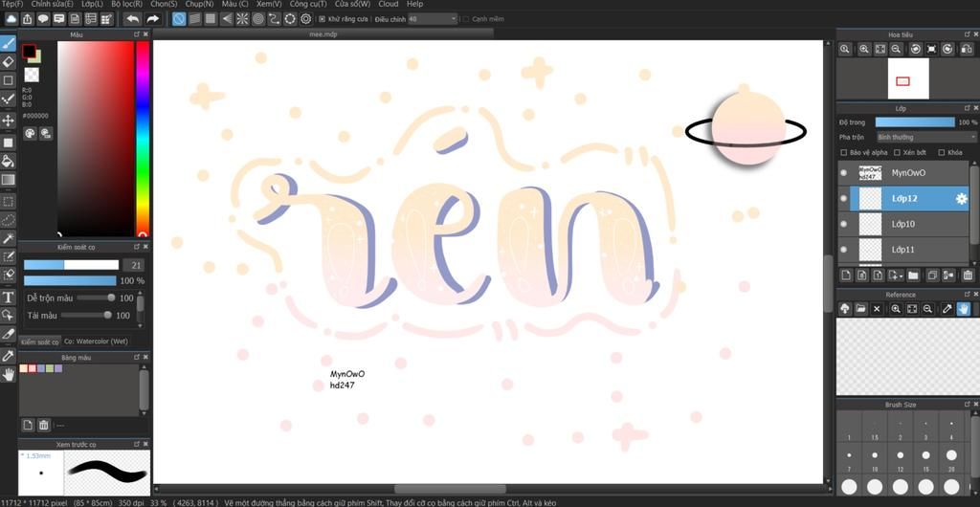Select the Eyedropper tool
The height and width of the screenshot is (507, 980).
[x=8, y=356]
